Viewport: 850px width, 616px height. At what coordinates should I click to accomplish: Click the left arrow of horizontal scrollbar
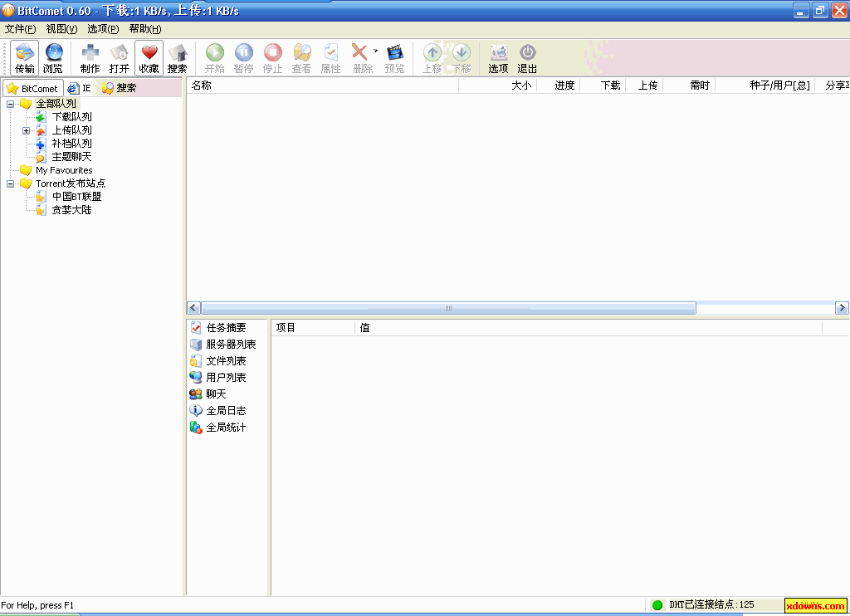pyautogui.click(x=193, y=308)
